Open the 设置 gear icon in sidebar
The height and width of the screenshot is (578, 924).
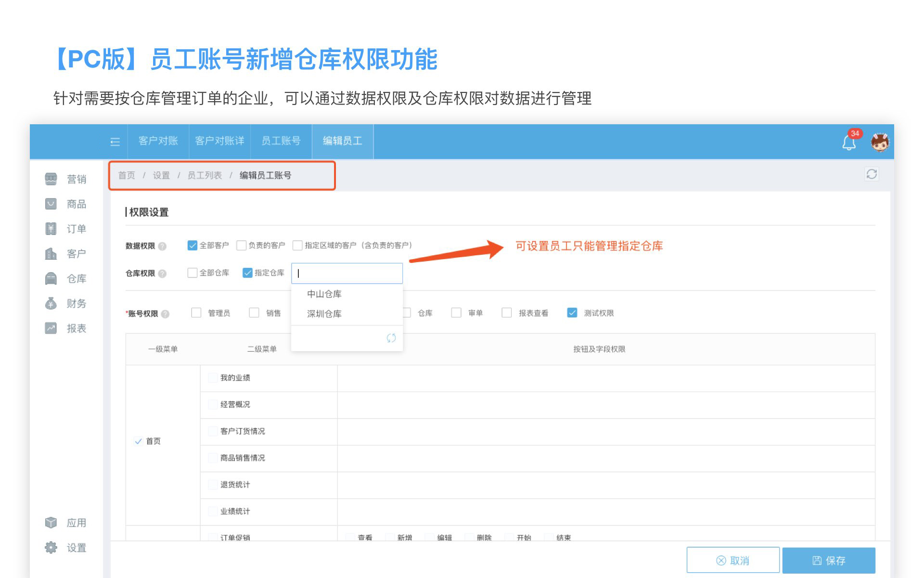point(51,548)
